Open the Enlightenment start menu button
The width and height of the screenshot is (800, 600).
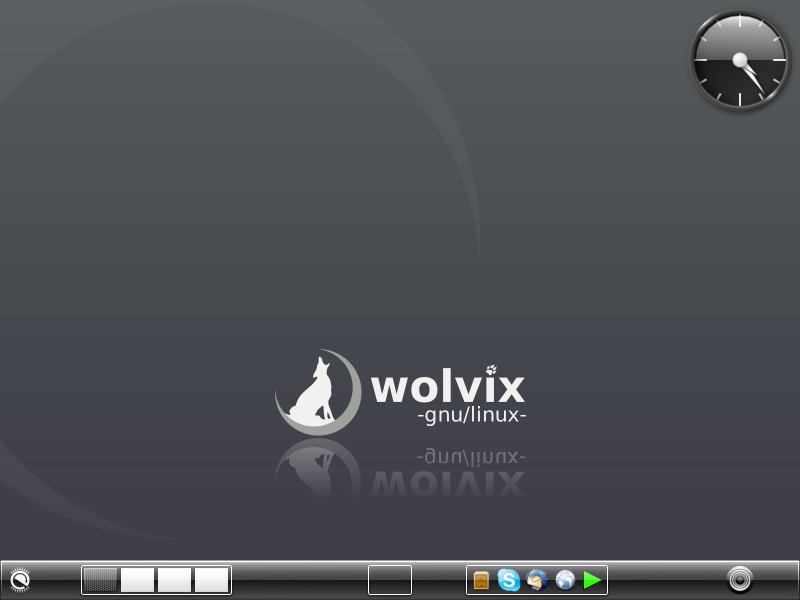pos(20,580)
